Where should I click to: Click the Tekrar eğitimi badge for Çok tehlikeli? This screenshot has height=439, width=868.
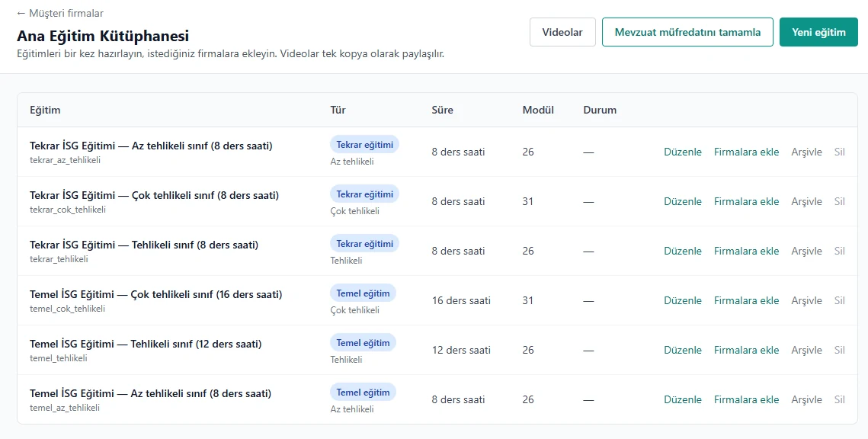point(365,194)
